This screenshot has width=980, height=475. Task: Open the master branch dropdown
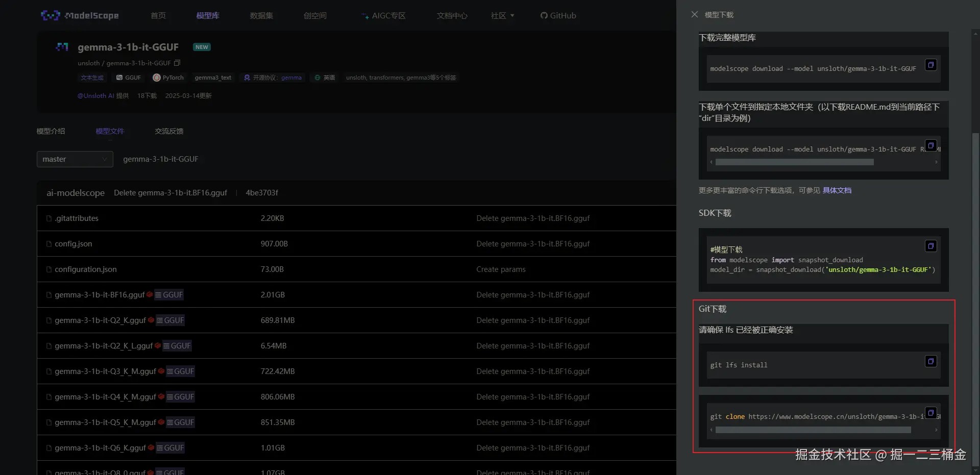75,159
